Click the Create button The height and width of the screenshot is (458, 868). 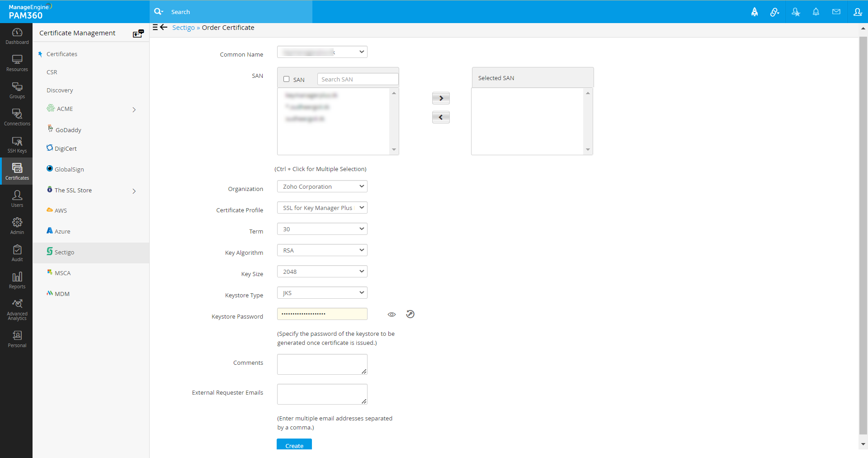pos(294,444)
